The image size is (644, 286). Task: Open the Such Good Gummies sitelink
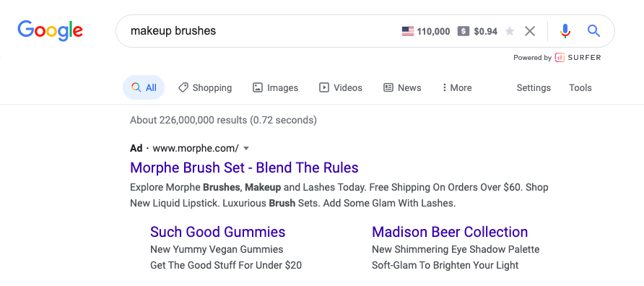click(218, 232)
